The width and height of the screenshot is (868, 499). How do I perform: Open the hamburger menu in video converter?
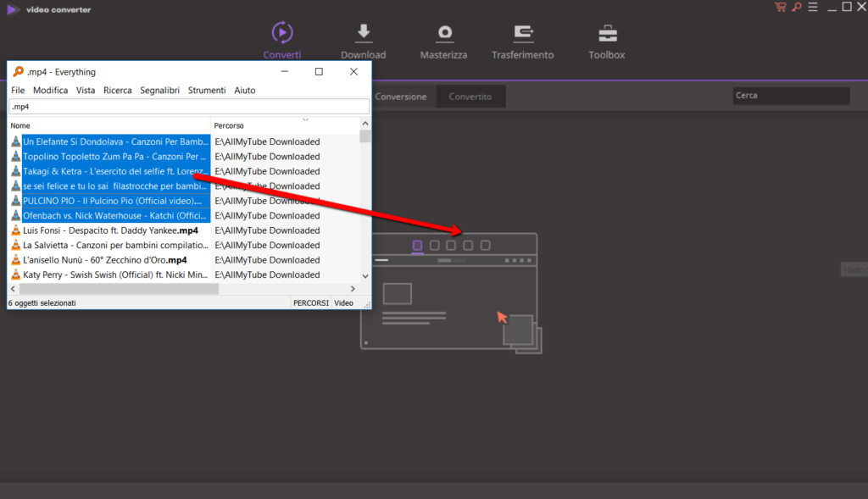813,7
